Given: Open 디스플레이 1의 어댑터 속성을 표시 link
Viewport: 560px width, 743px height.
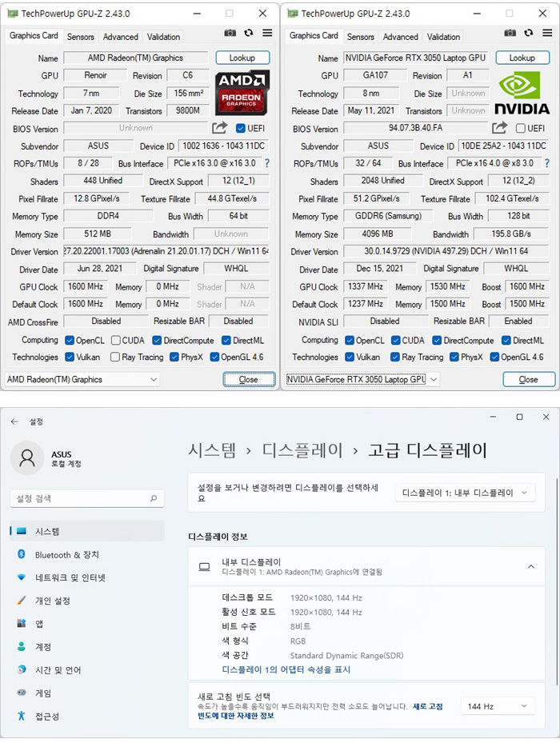Looking at the screenshot, I should click(286, 669).
